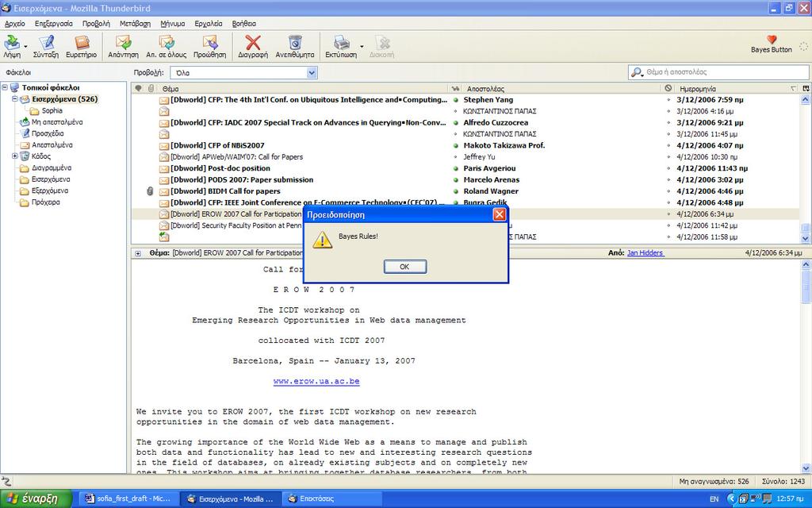Image resolution: width=812 pixels, height=508 pixels.
Task: Open the Εργαλεία menu
Action: [209, 23]
